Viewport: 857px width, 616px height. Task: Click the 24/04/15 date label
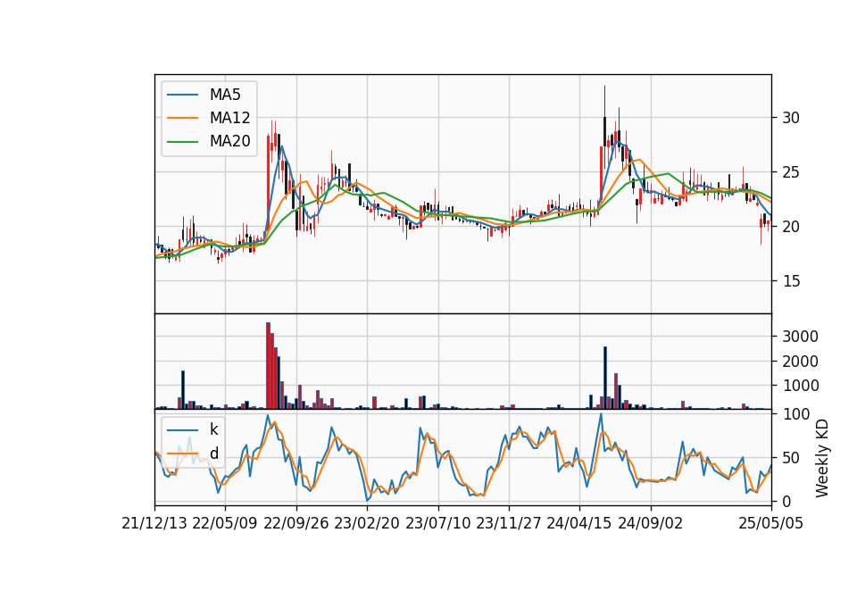[579, 523]
